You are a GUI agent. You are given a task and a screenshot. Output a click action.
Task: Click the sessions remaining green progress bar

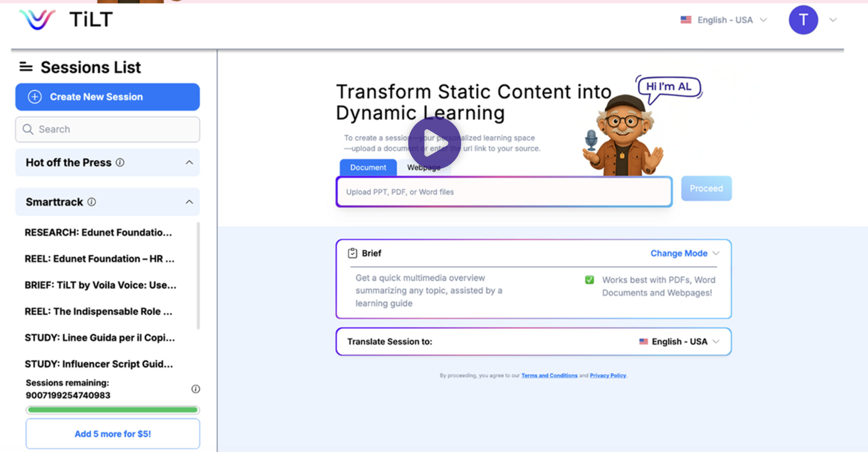click(113, 410)
